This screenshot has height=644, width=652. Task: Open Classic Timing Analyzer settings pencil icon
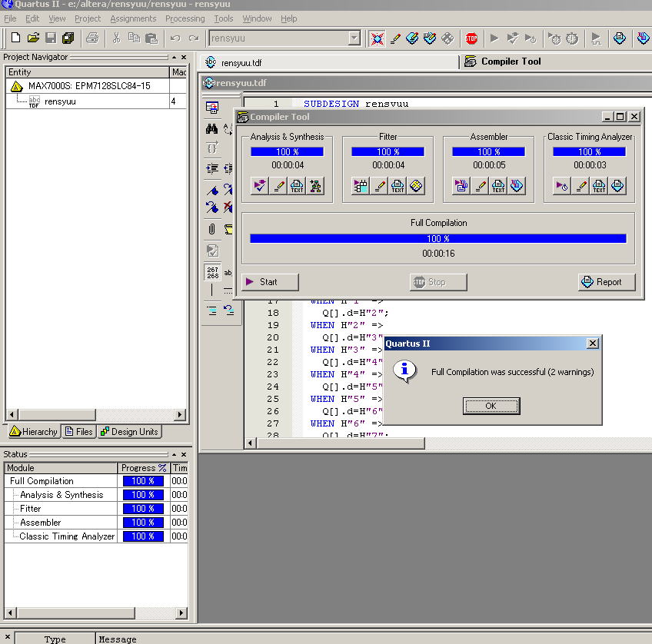(x=581, y=186)
